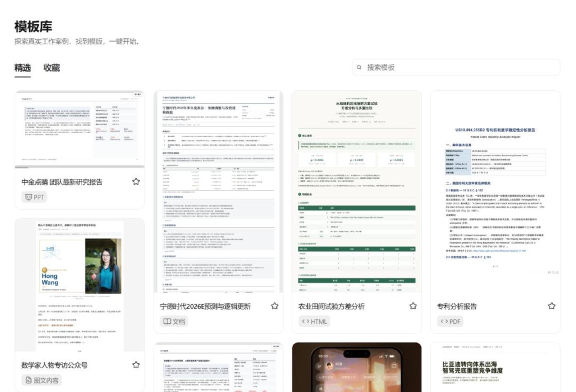
Task: Click the title 数学家人物专访公众号
Action: coord(54,365)
